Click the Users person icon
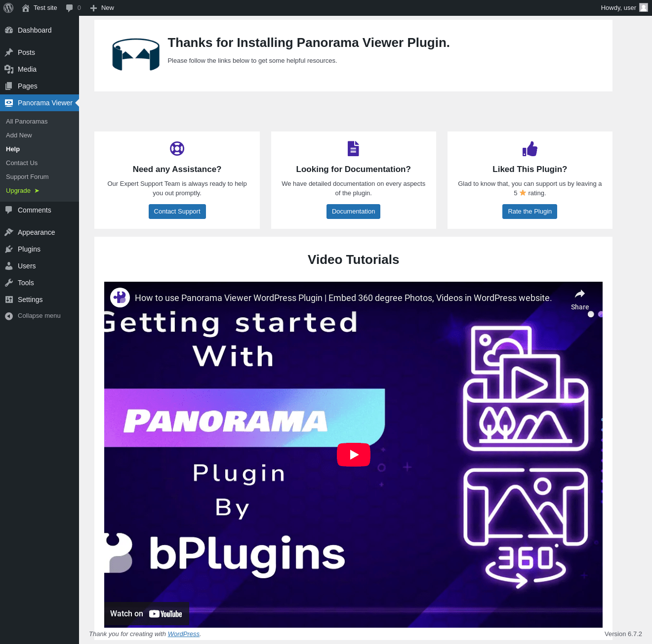 click(9, 266)
